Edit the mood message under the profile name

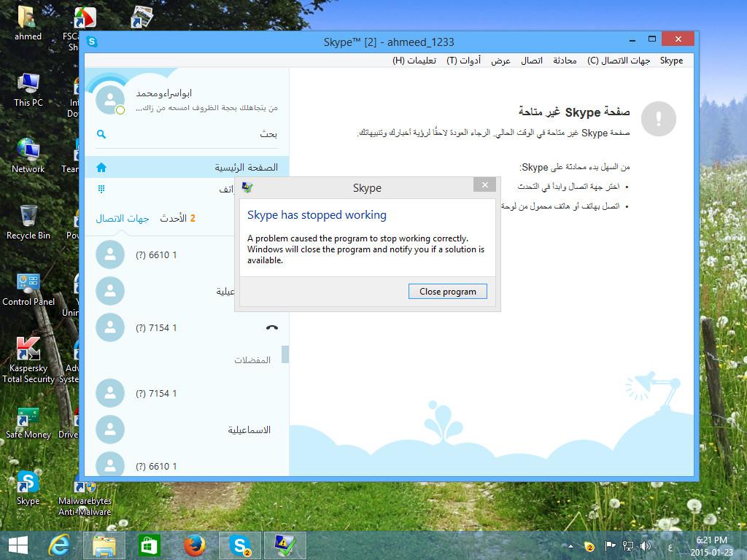pos(206,108)
